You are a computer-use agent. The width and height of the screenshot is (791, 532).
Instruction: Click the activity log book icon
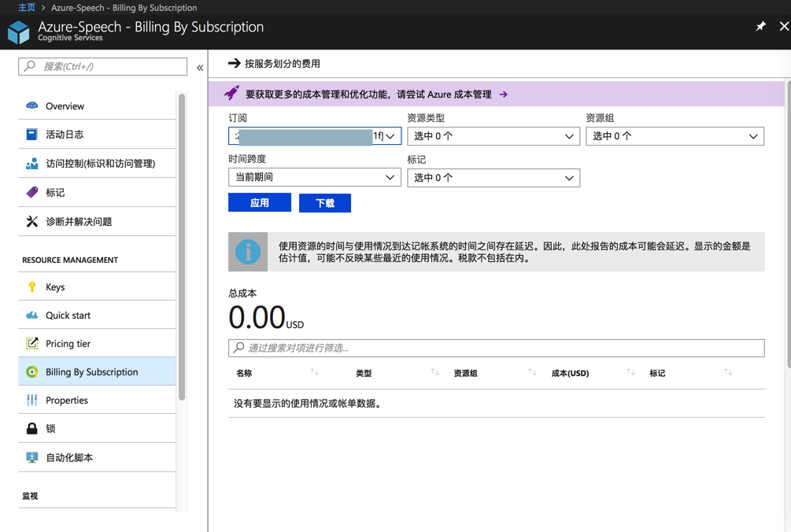31,134
